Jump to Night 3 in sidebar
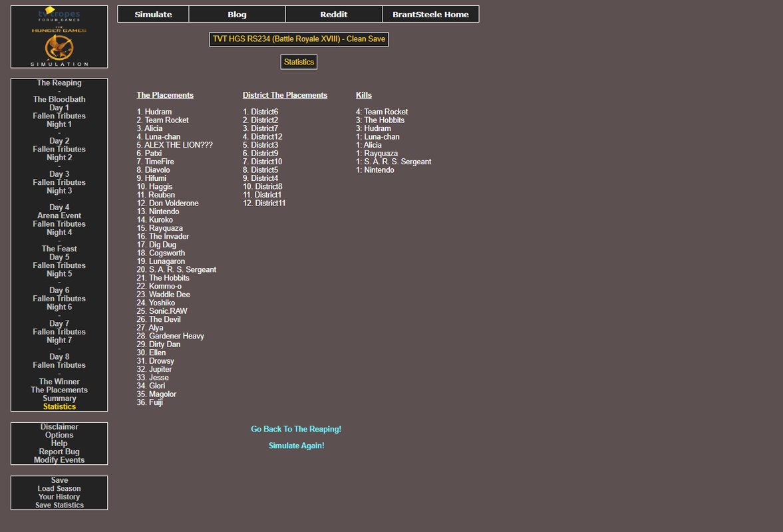This screenshot has width=783, height=532. (x=59, y=191)
